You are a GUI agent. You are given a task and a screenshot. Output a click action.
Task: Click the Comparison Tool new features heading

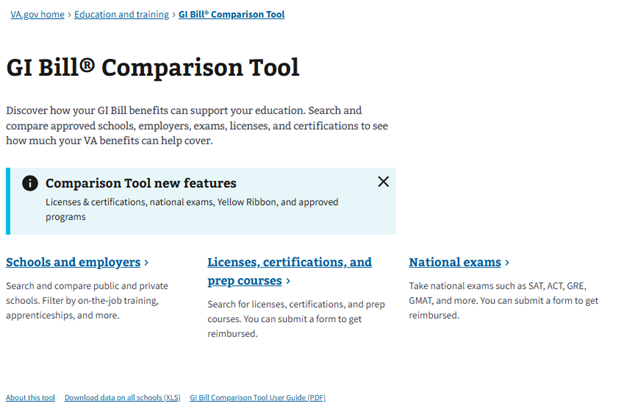point(141,183)
